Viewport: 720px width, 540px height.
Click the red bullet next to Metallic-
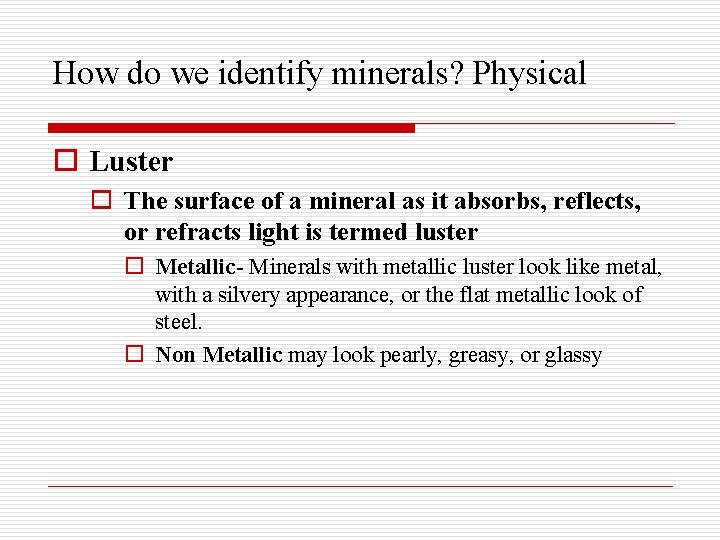[x=135, y=265]
